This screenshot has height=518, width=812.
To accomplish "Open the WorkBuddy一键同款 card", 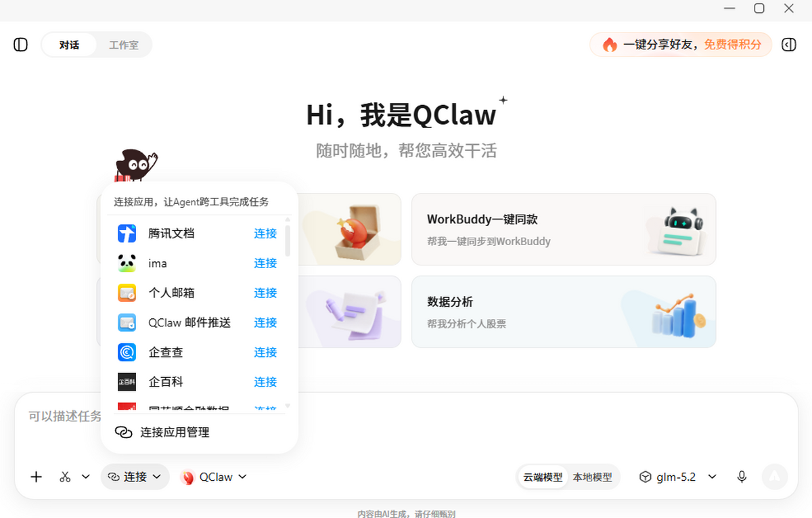I will click(x=564, y=230).
